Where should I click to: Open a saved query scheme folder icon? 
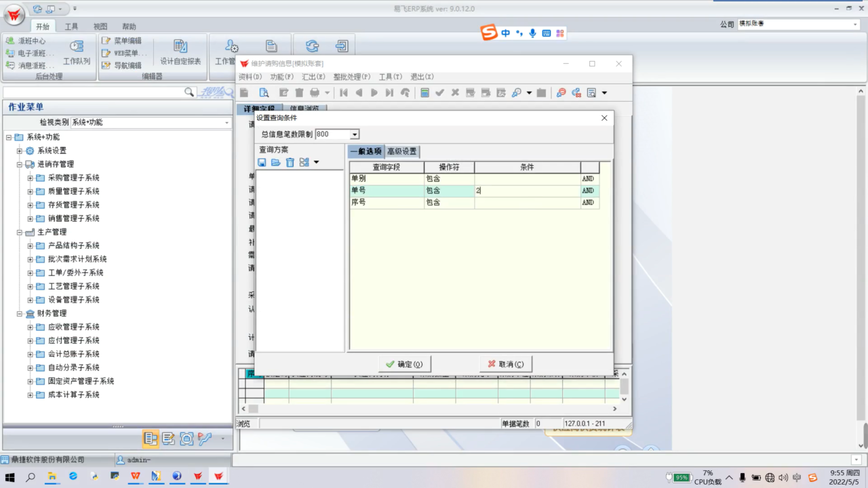(275, 163)
